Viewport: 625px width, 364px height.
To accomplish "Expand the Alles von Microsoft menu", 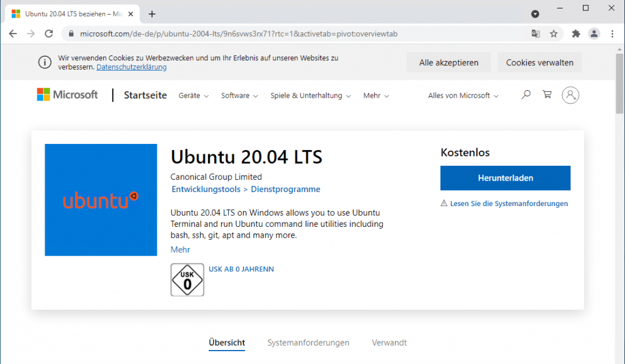I will 463,96.
